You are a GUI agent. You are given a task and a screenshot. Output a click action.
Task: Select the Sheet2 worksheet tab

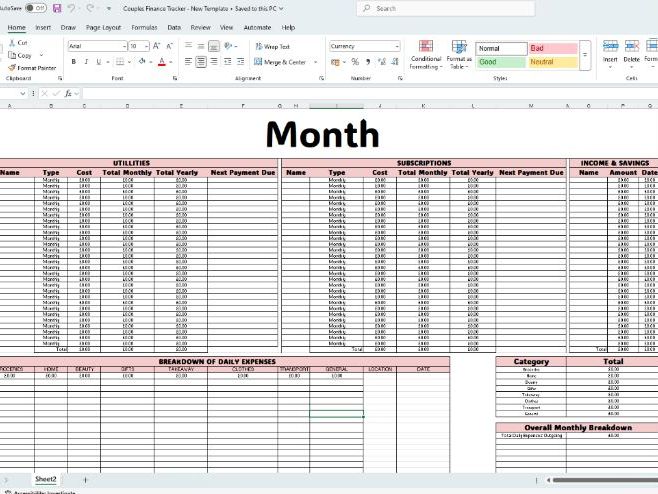45,479
